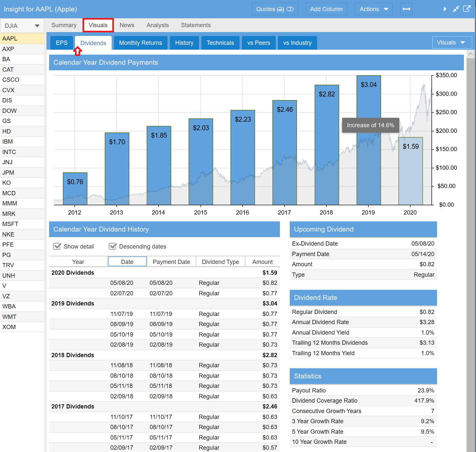The image size is (476, 452).
Task: Click the Year column header
Action: point(78,262)
